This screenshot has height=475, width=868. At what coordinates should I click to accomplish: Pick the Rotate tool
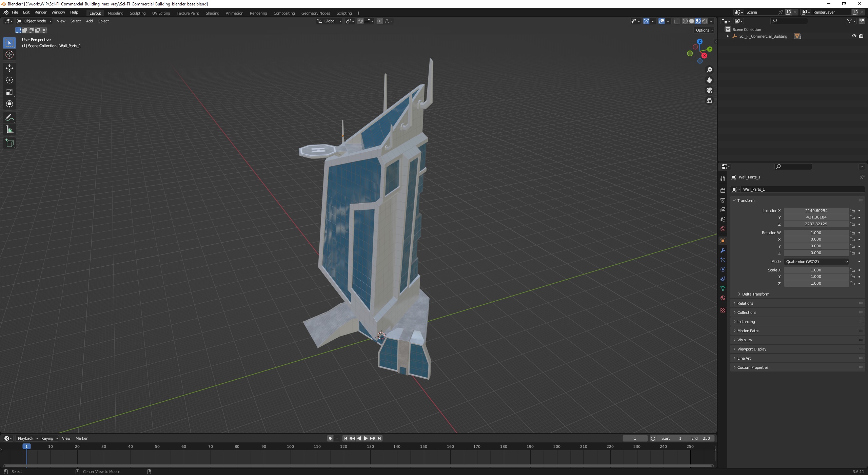9,80
